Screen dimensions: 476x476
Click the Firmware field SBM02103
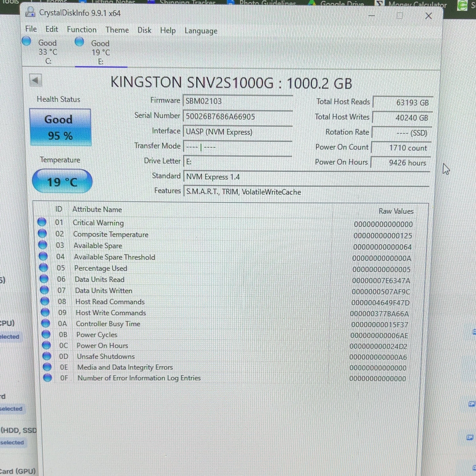[237, 101]
